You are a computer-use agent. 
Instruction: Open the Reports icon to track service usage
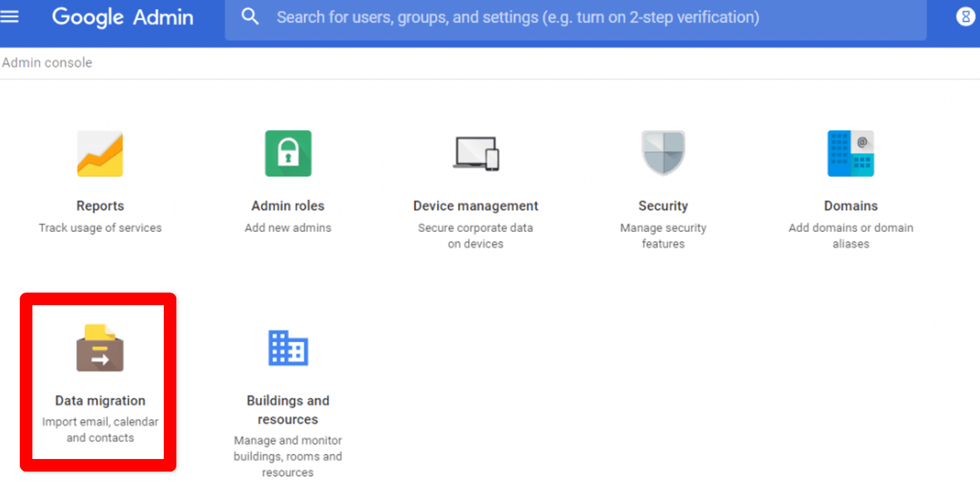[100, 153]
